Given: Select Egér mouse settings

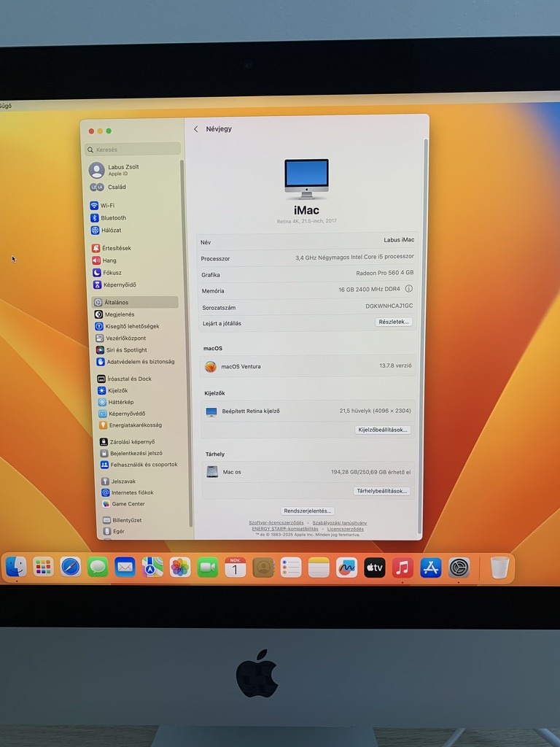Looking at the screenshot, I should point(114,531).
